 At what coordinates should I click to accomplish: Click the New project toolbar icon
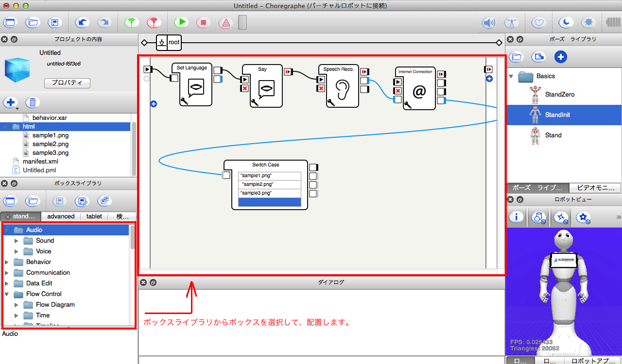click(10, 22)
